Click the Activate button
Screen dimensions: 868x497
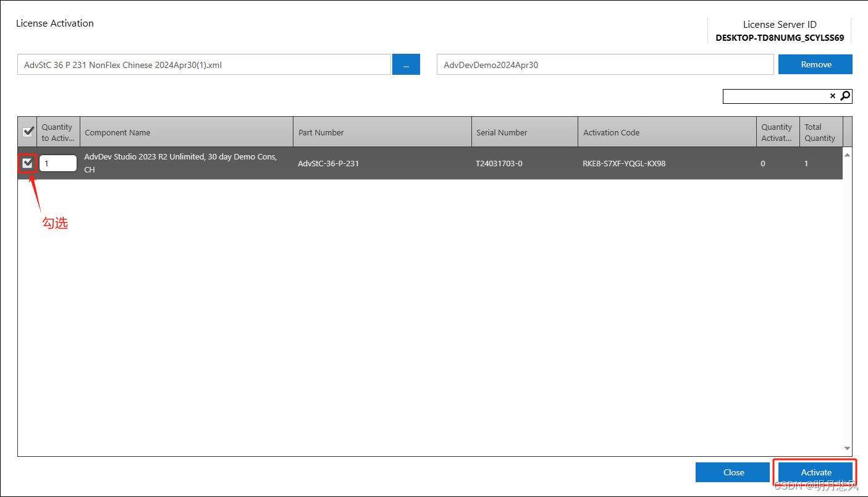815,472
